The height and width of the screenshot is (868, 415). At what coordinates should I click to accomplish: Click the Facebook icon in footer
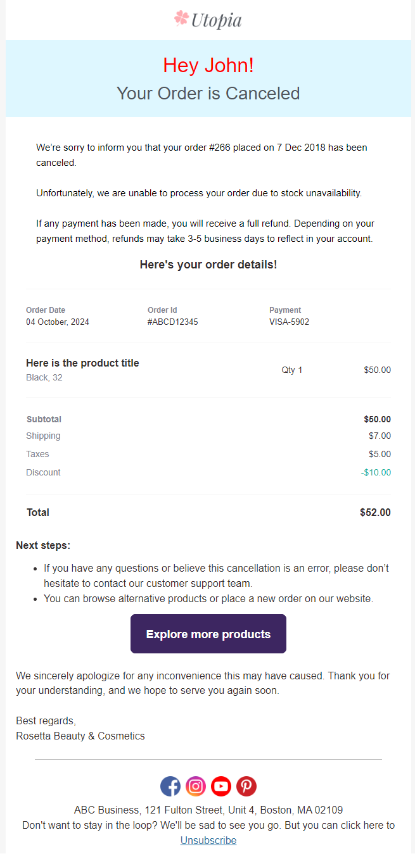click(170, 786)
